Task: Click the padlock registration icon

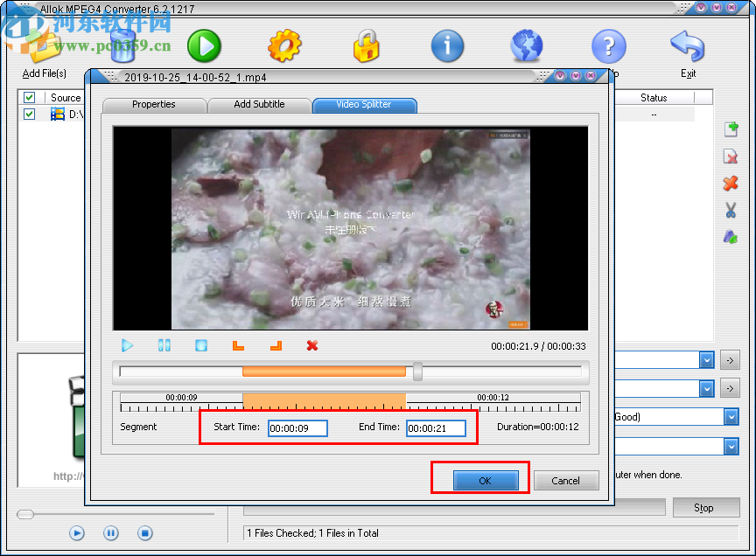Action: [366, 45]
